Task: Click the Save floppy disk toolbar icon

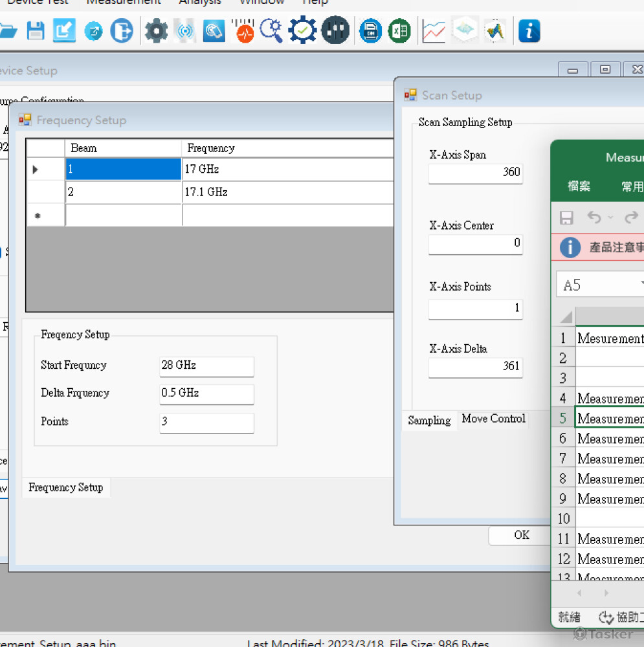Action: (36, 30)
